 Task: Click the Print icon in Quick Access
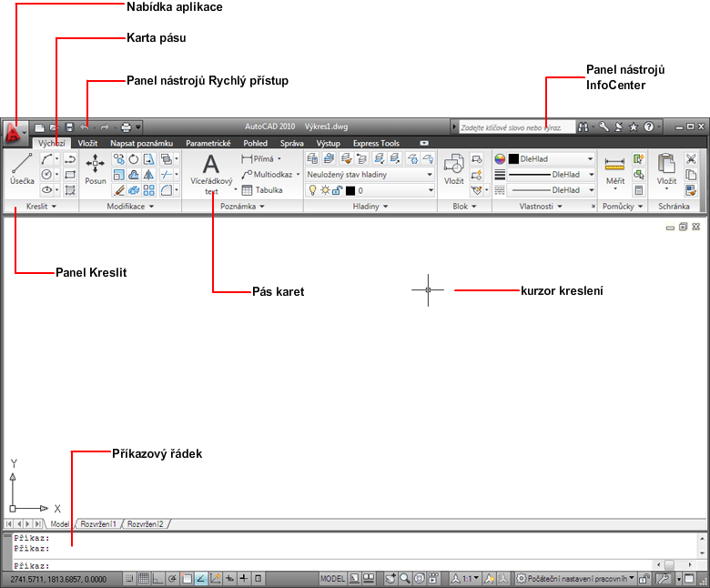click(127, 127)
